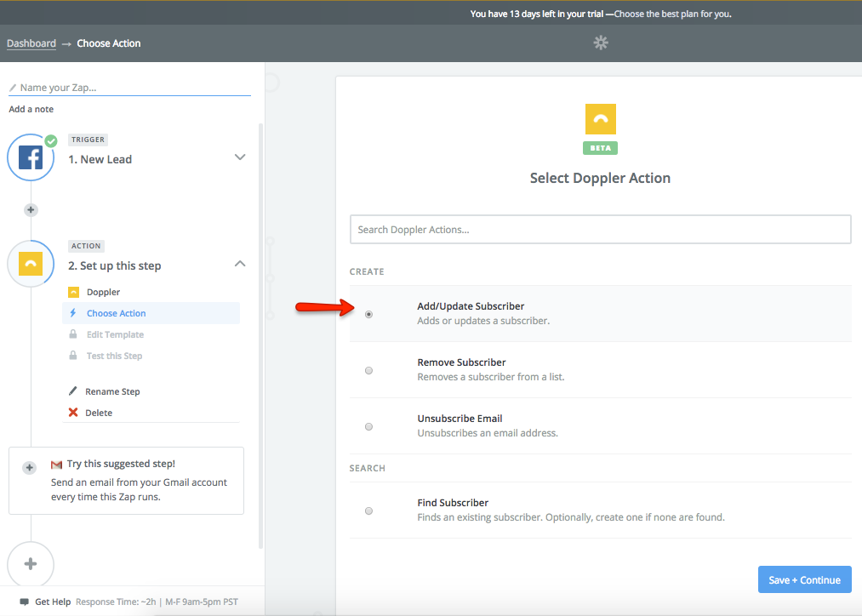862x616 pixels.
Task: Click Delete to remove the step
Action: click(x=99, y=413)
